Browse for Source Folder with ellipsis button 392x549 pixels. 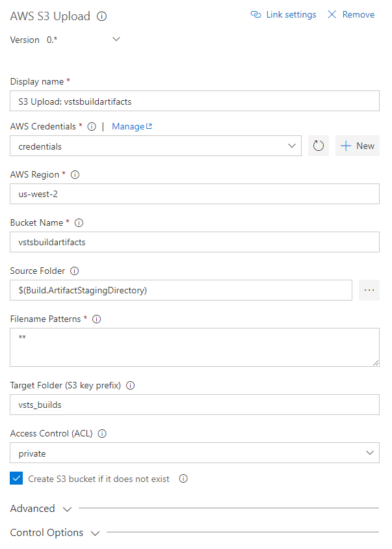pyautogui.click(x=369, y=290)
